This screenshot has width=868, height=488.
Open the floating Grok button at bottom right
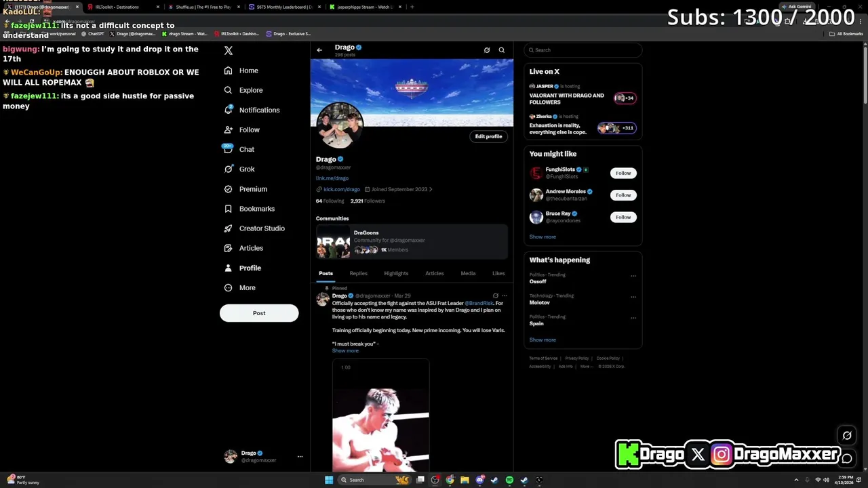coord(847,436)
